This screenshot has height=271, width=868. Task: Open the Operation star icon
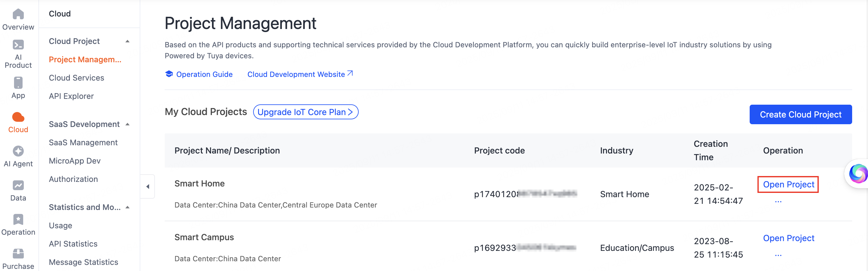[x=18, y=219]
